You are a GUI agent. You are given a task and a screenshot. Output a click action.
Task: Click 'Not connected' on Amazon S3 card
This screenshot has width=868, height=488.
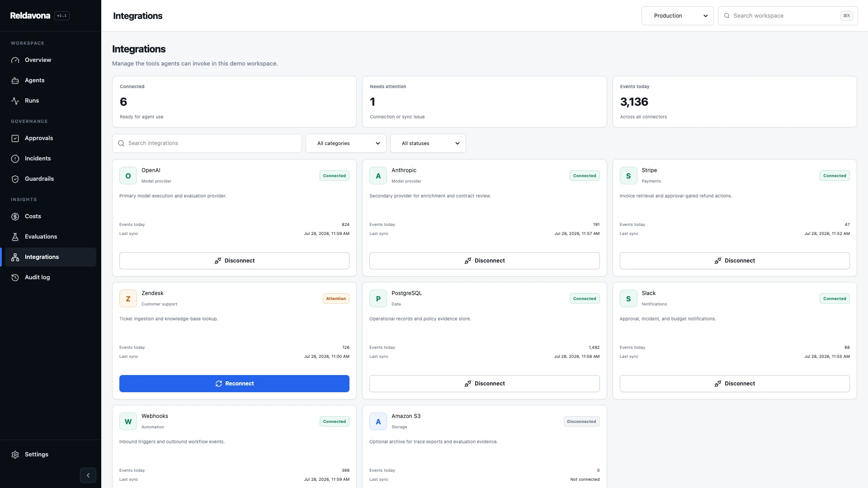click(x=585, y=479)
